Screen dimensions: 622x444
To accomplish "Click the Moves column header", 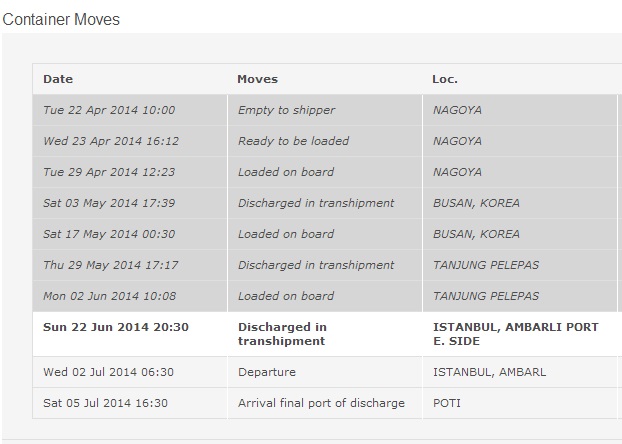I will 257,79.
